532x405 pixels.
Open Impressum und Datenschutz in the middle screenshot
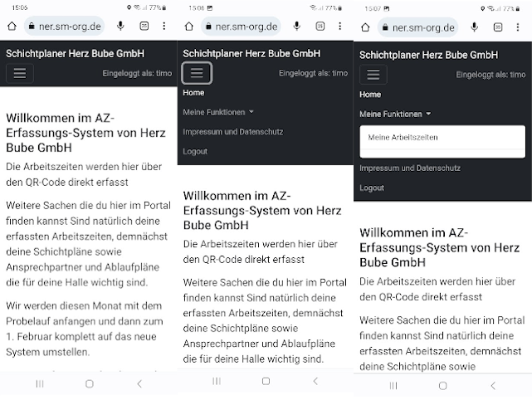(232, 132)
